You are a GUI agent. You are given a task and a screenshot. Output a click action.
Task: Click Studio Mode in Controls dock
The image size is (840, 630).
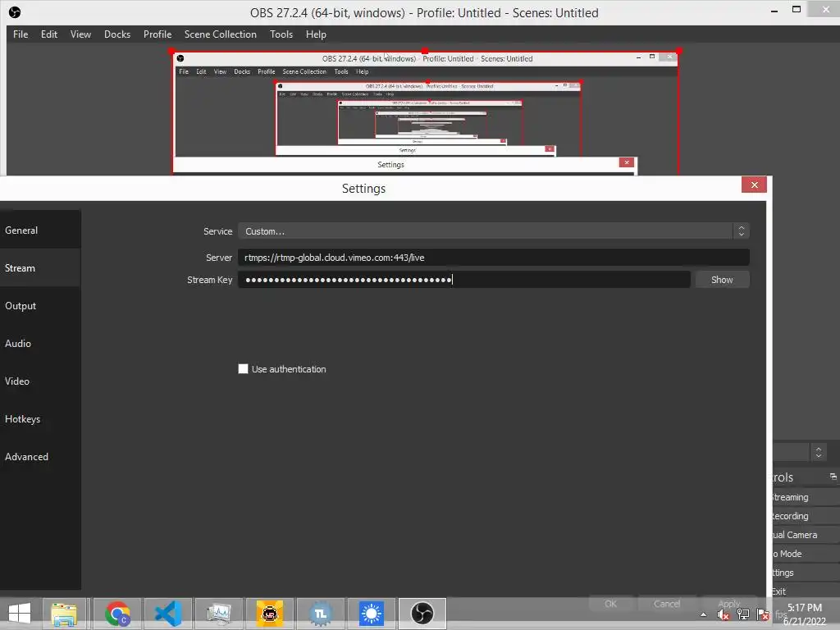pos(806,554)
